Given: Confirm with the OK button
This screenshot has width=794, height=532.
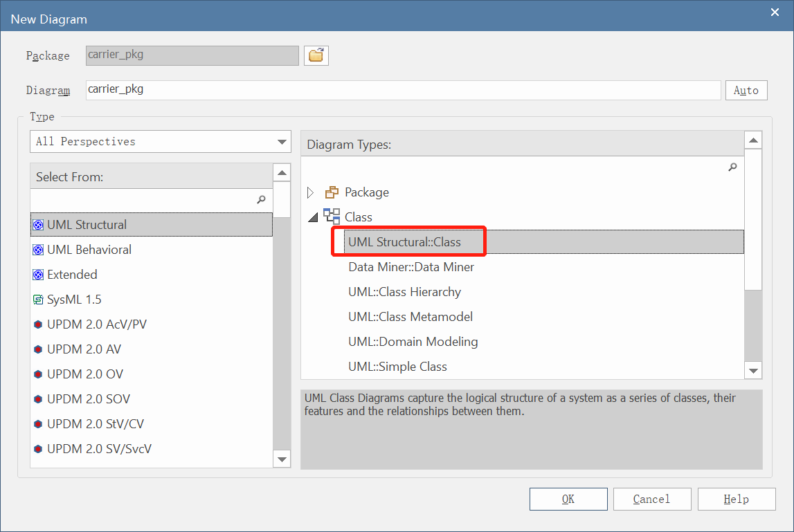Looking at the screenshot, I should pos(568,499).
